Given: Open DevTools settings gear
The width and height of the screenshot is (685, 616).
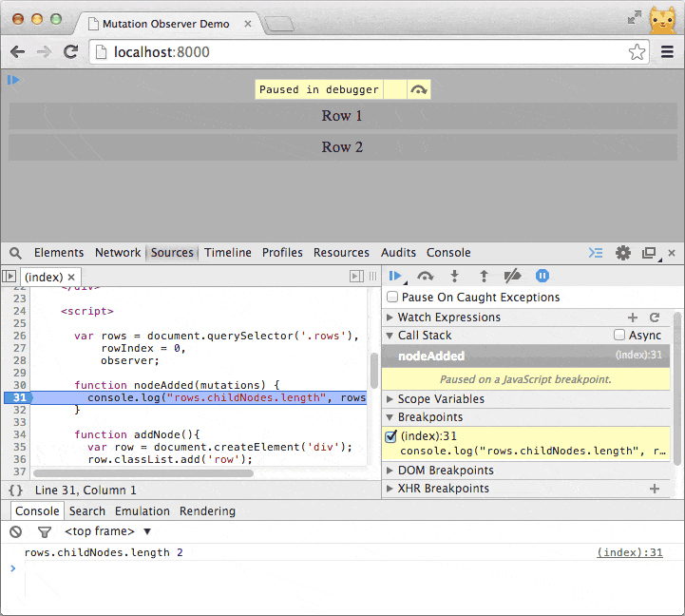Looking at the screenshot, I should point(623,253).
